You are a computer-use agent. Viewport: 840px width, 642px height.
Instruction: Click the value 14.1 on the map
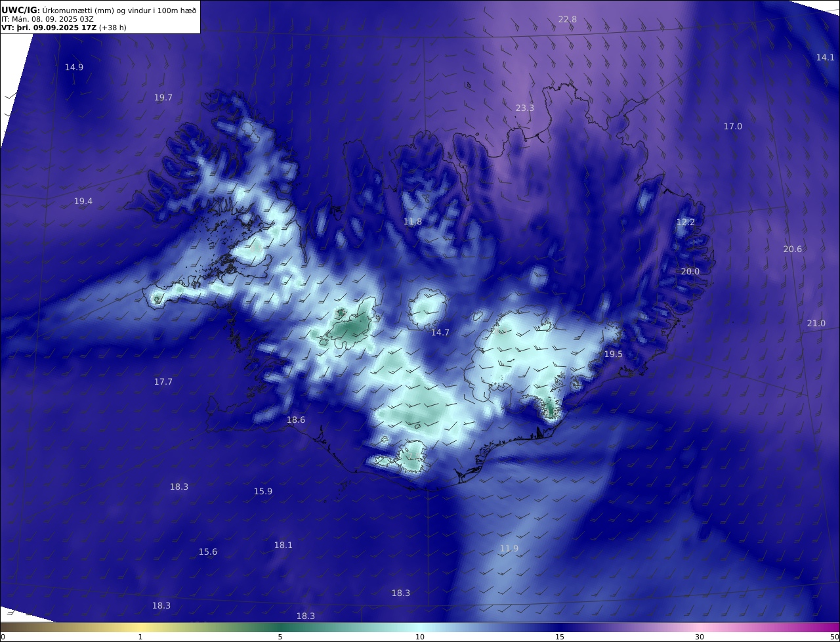[x=826, y=57]
